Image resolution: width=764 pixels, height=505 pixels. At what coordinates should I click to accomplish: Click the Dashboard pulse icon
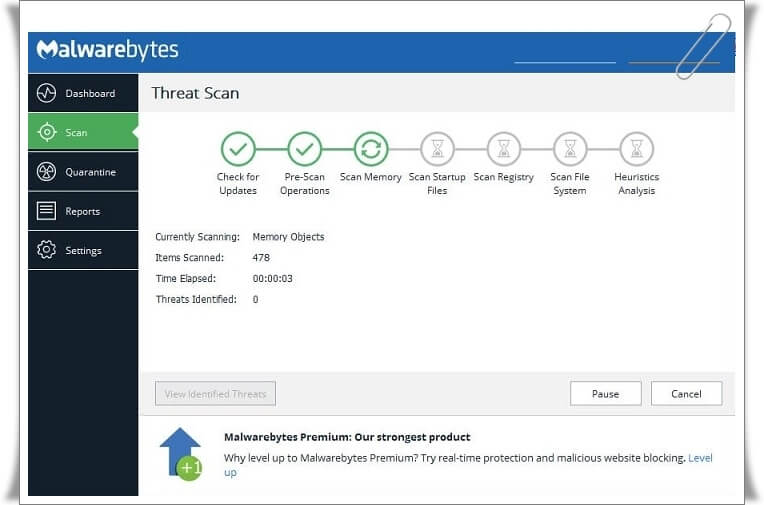(x=46, y=93)
